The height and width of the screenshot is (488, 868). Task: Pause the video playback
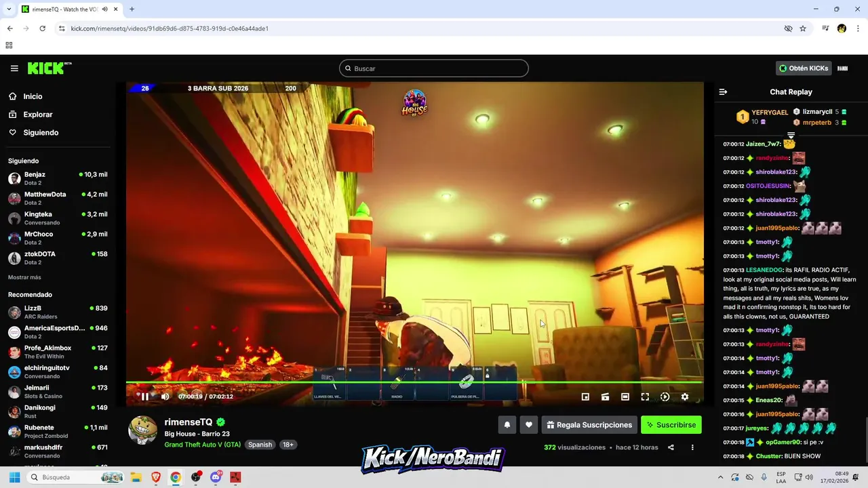(x=144, y=396)
